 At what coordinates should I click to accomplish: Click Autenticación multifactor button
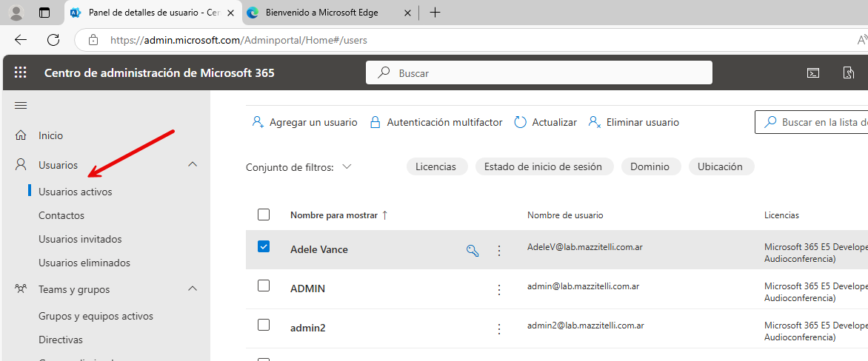click(435, 122)
